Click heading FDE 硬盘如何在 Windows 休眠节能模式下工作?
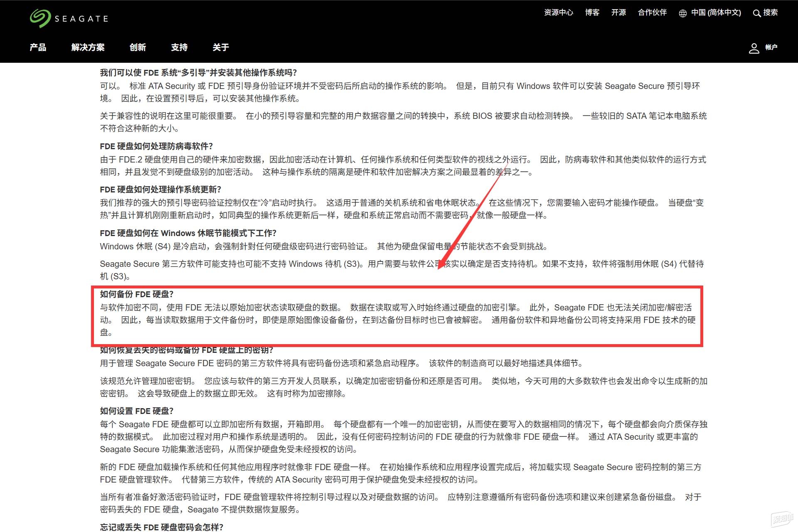Screen dimensions: 798x532 click(x=188, y=233)
